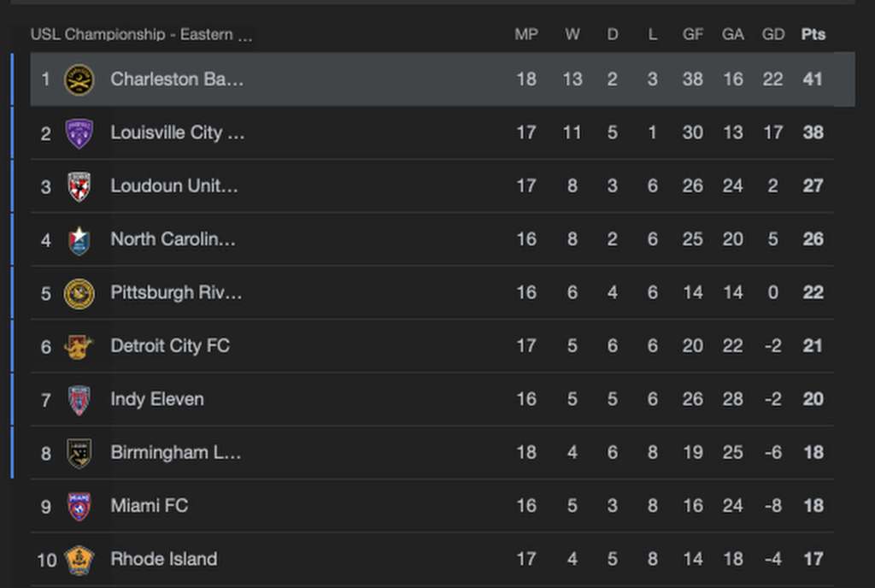Open the Detroit City FC team link
Screen dimensions: 875x588
point(170,346)
